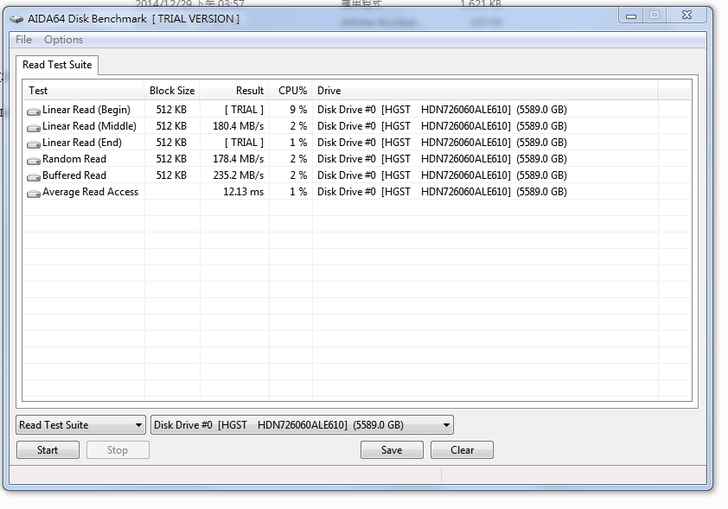The width and height of the screenshot is (728, 509).
Task: Click the 178.4 MB/s result value
Action: tap(238, 159)
